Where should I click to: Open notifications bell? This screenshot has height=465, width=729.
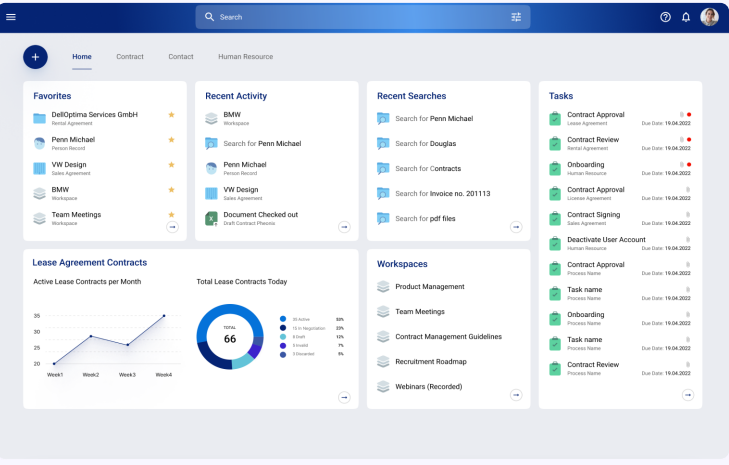[x=686, y=17]
